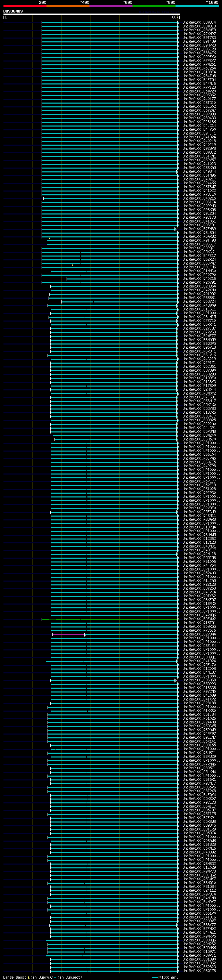Click hit label UniRef100_P36861
The height and width of the screenshot is (980, 222).
(199, 298)
